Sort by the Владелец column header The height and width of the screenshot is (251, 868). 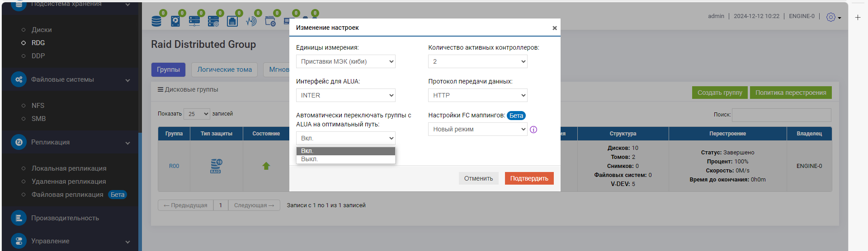[809, 134]
